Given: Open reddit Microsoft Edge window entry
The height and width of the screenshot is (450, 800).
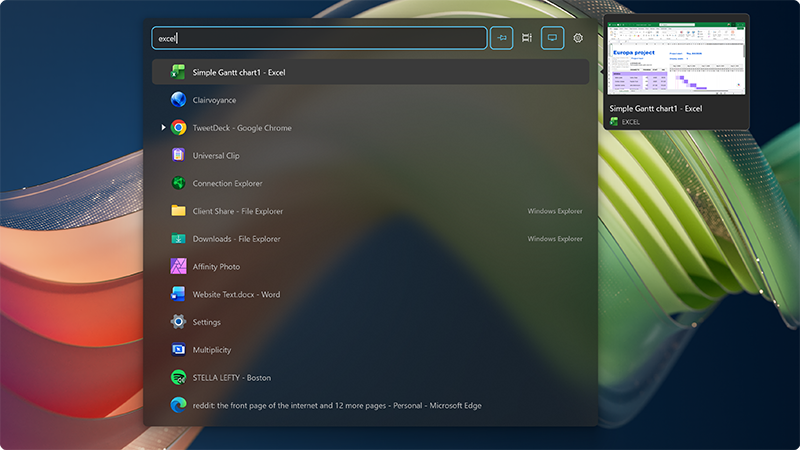Looking at the screenshot, I should point(370,405).
